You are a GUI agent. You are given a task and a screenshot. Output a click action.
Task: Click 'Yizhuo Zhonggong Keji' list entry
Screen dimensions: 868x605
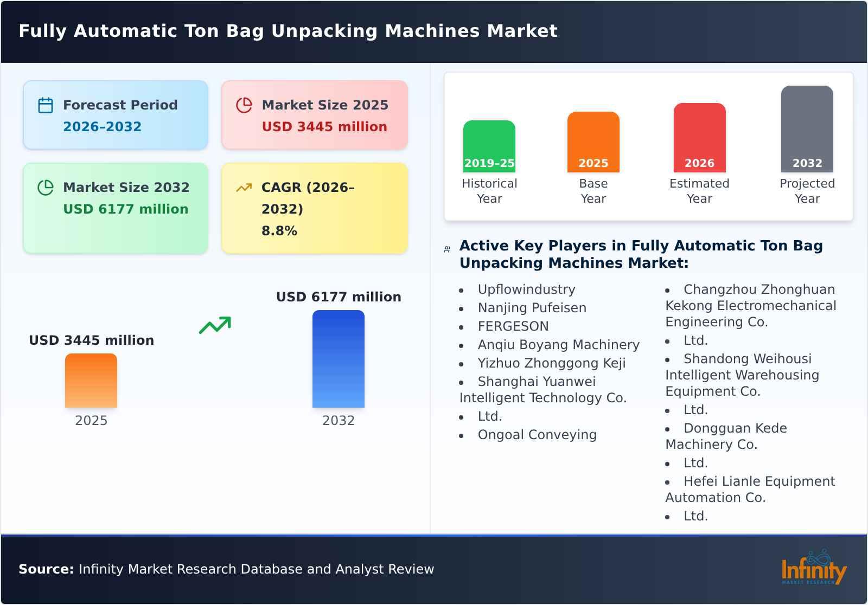point(552,363)
